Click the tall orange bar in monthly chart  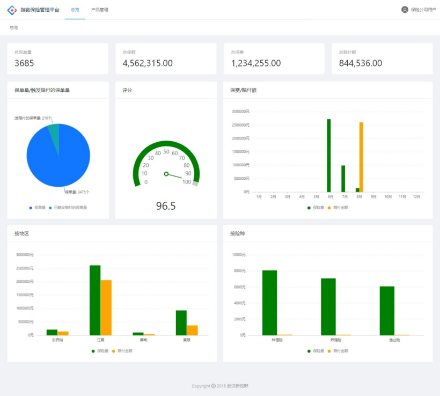point(361,157)
